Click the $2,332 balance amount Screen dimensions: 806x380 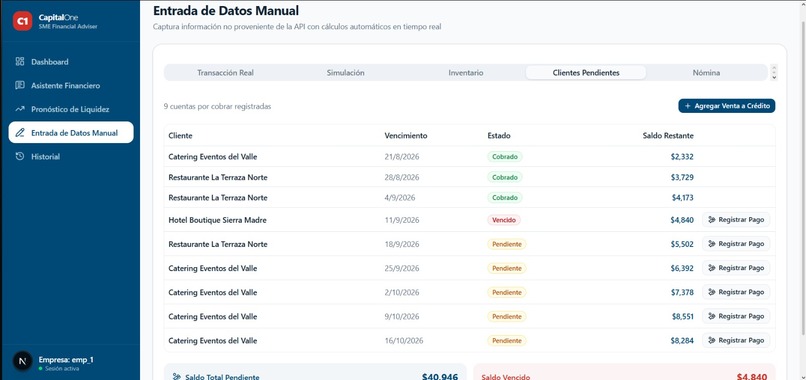tap(682, 156)
